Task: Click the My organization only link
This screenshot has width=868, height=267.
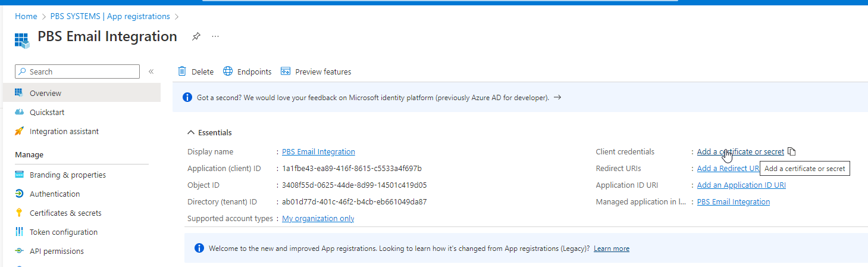Action: click(x=318, y=218)
